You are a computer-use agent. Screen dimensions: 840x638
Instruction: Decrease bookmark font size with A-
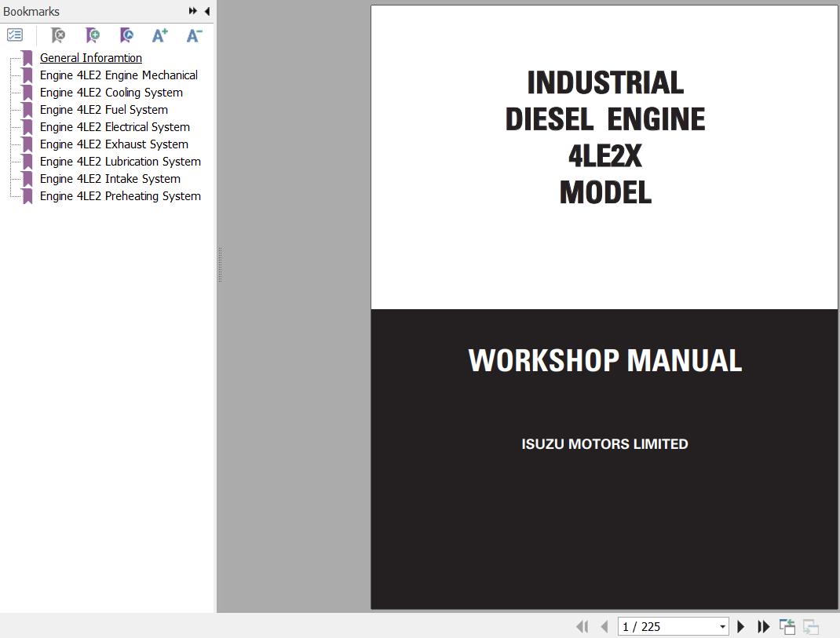[194, 35]
